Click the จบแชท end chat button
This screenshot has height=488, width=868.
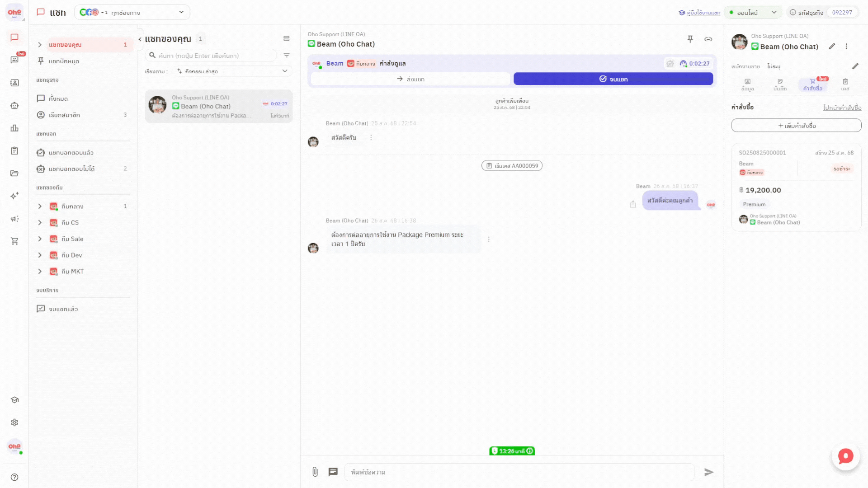pyautogui.click(x=613, y=79)
